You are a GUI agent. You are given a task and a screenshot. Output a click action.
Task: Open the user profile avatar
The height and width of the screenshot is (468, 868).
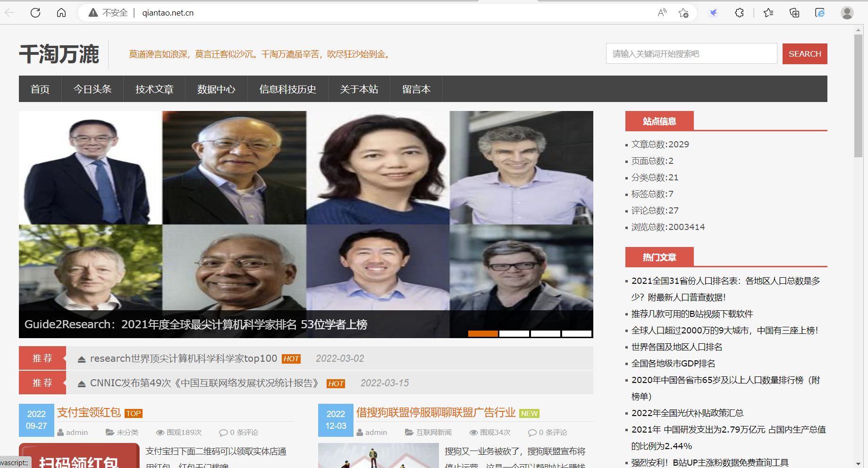[847, 13]
